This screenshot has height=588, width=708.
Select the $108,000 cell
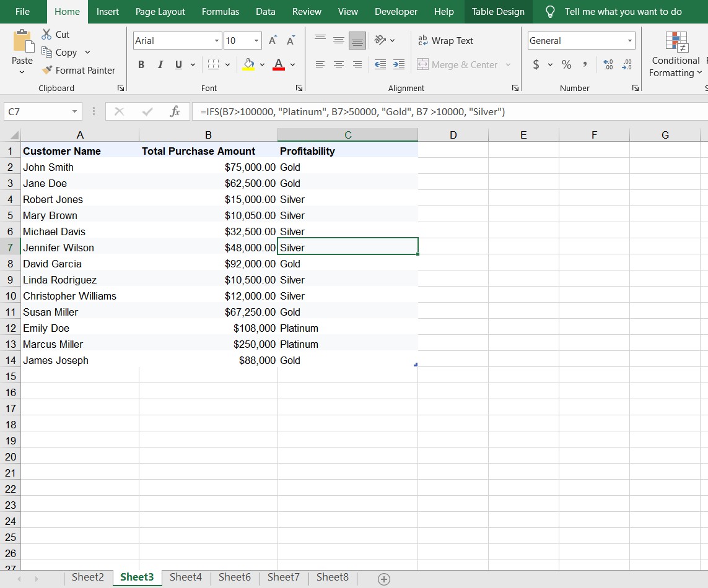pos(209,328)
